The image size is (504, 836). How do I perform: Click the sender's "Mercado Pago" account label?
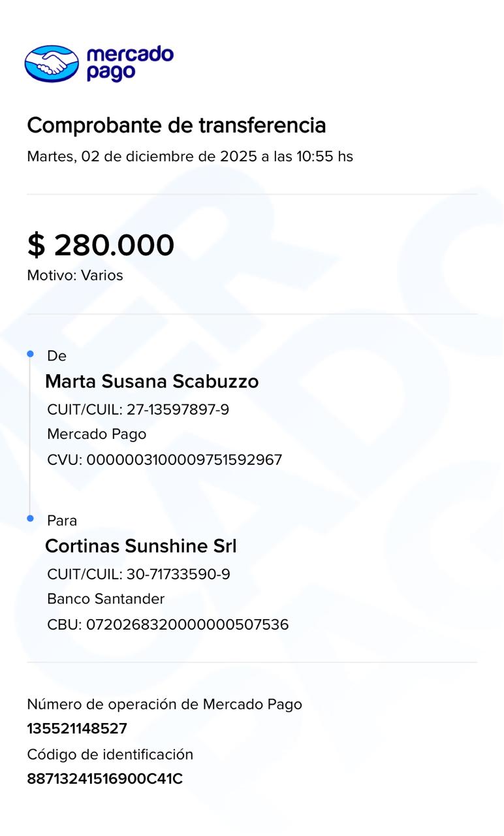click(97, 434)
